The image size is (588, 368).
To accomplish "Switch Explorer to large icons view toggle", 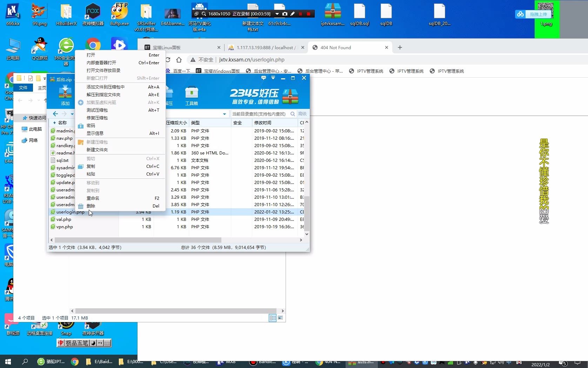I will click(280, 318).
